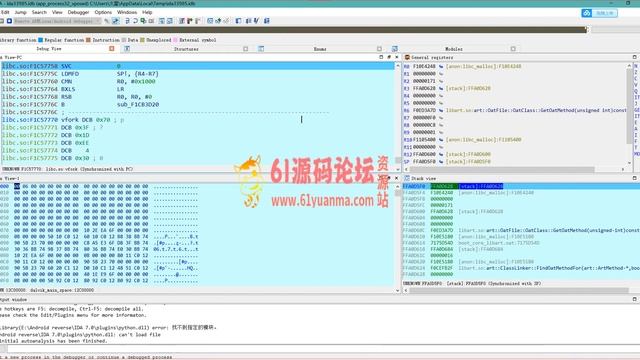Select the vfork DCB 0x70 line
Image resolution: width=640 pixels, height=360 pixels.
(x=197, y=120)
